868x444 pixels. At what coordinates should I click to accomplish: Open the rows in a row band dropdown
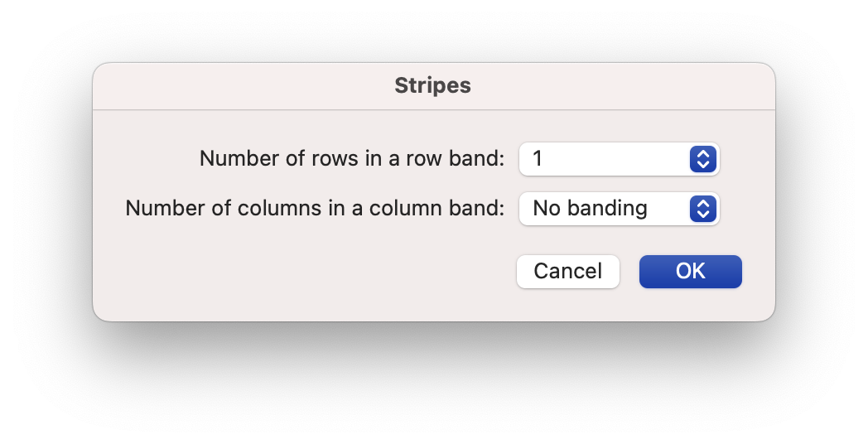pos(619,159)
